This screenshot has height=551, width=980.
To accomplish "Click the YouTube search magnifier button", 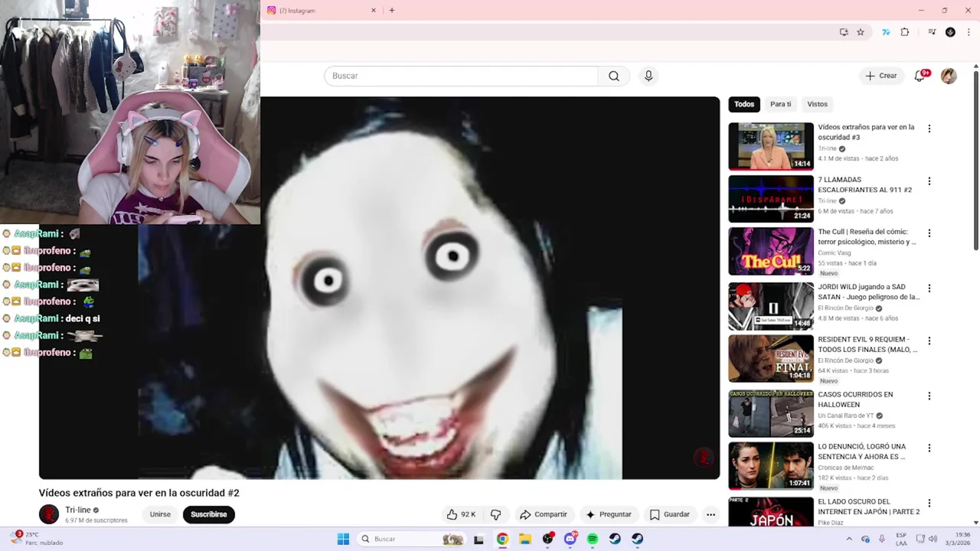I will [x=613, y=76].
